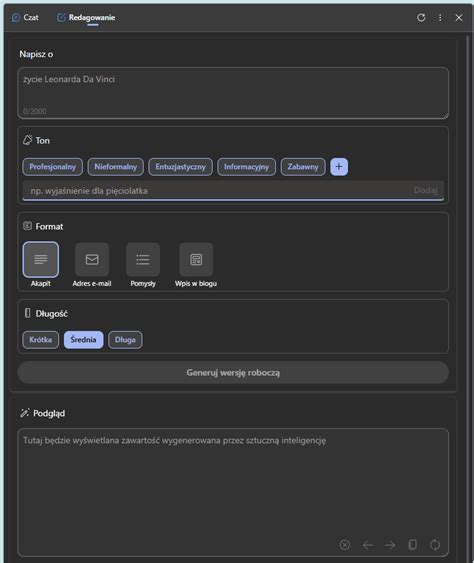Click the refresh icon in the header
Screen dimensions: 474x563
tap(421, 18)
